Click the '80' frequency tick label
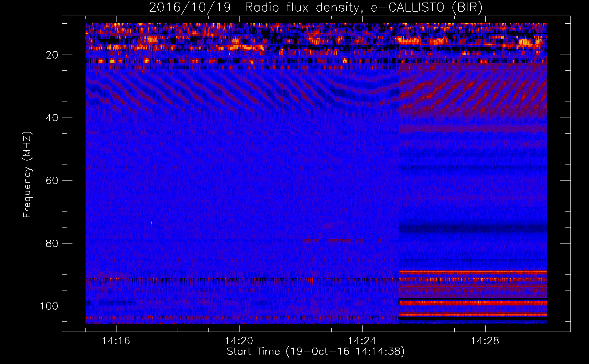Image resolution: width=589 pixels, height=364 pixels. (52, 243)
